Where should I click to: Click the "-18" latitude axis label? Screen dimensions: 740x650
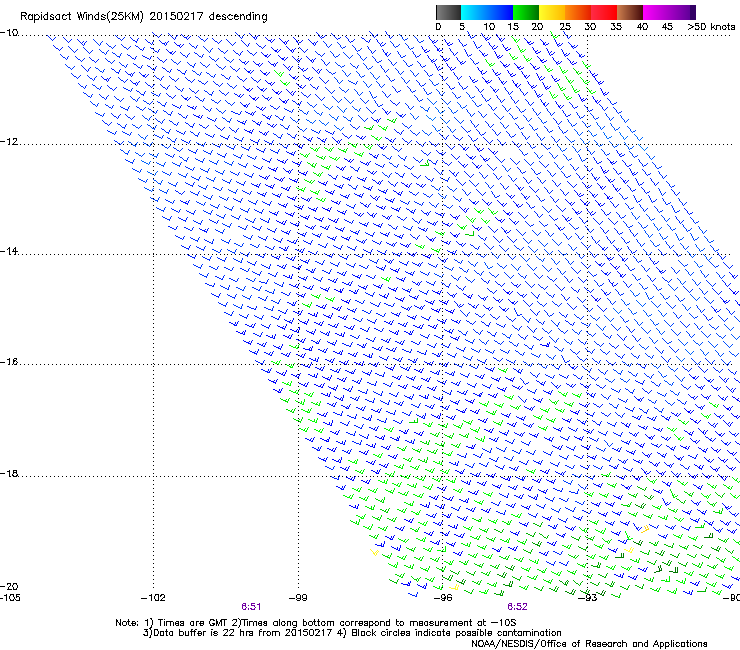pos(9,473)
